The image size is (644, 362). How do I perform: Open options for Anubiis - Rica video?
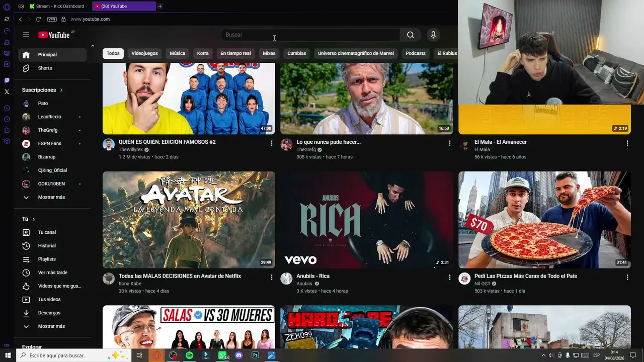(450, 277)
